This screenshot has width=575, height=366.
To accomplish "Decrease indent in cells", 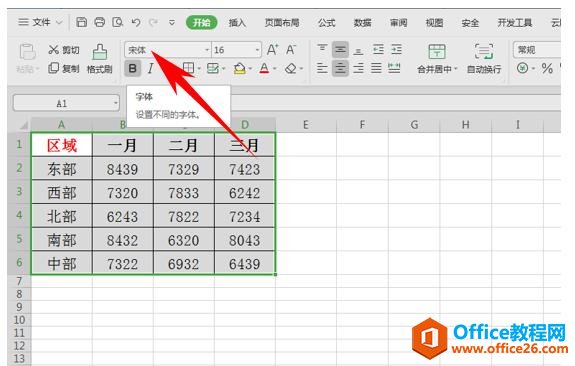I will coord(378,49).
